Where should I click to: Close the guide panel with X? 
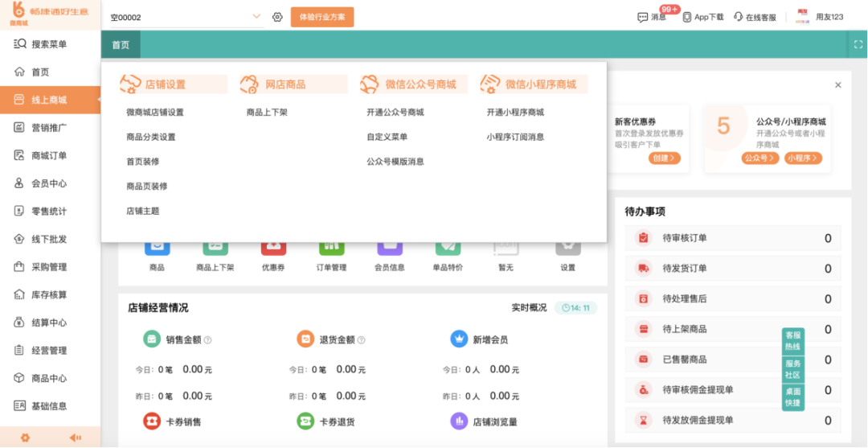pyautogui.click(x=838, y=84)
